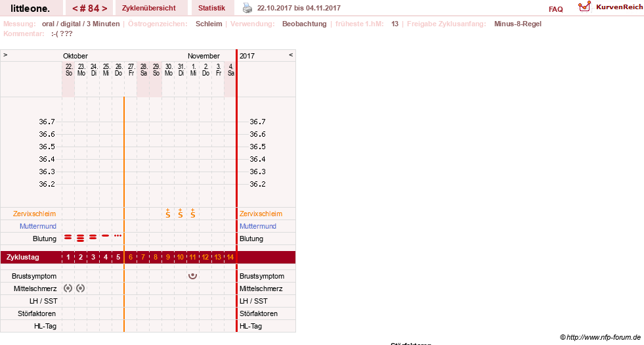Click cycle day 12 cell

205,257
